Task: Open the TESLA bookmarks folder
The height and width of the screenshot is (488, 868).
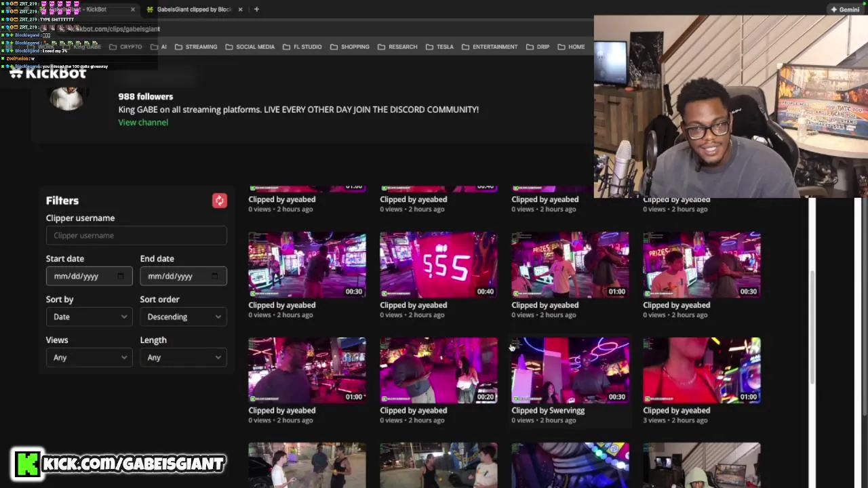Action: point(439,47)
